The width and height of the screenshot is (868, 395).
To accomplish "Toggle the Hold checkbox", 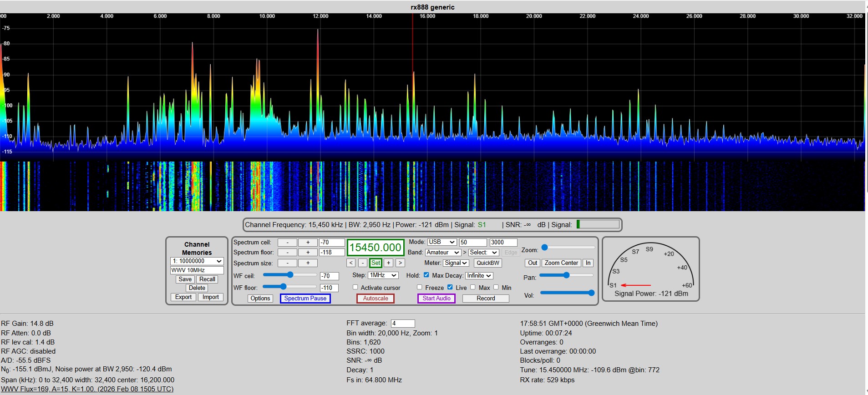I will tap(426, 275).
